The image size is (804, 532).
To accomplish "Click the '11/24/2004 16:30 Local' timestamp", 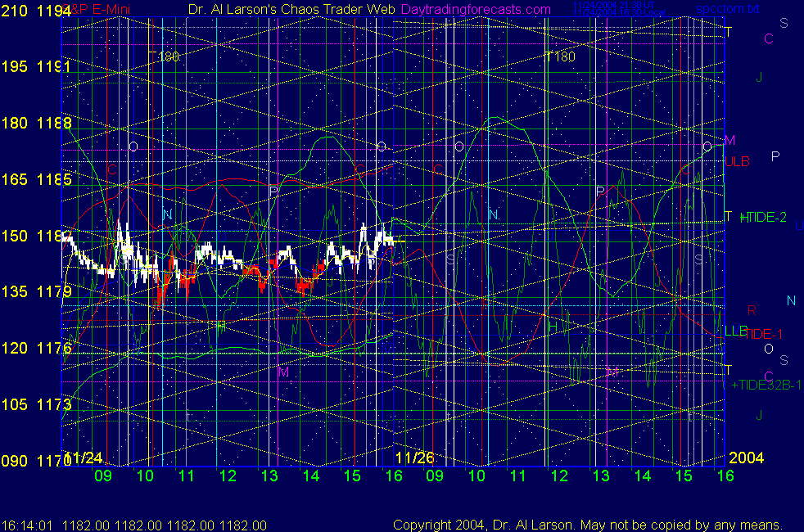I will [618, 12].
